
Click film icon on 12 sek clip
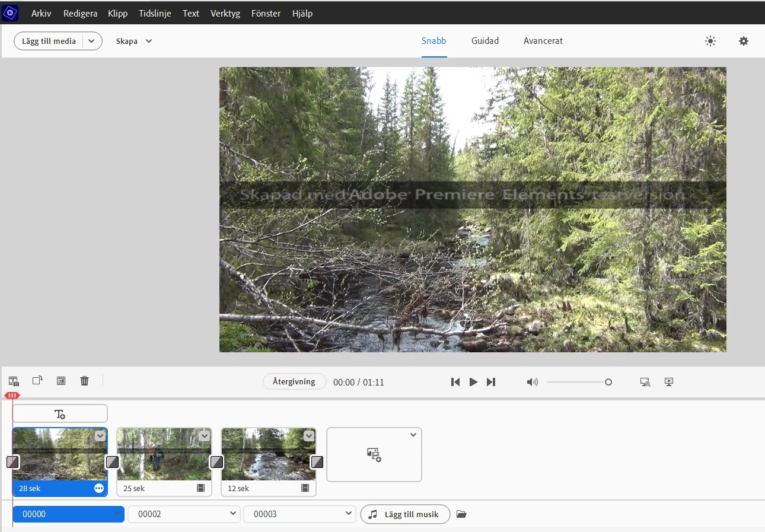click(305, 488)
